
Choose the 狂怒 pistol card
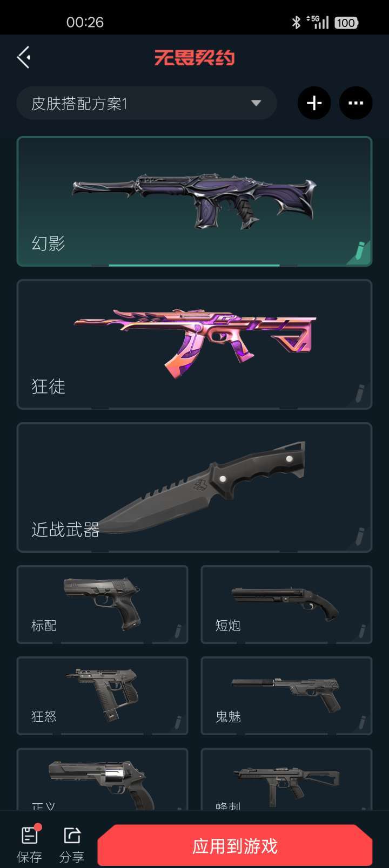103,696
